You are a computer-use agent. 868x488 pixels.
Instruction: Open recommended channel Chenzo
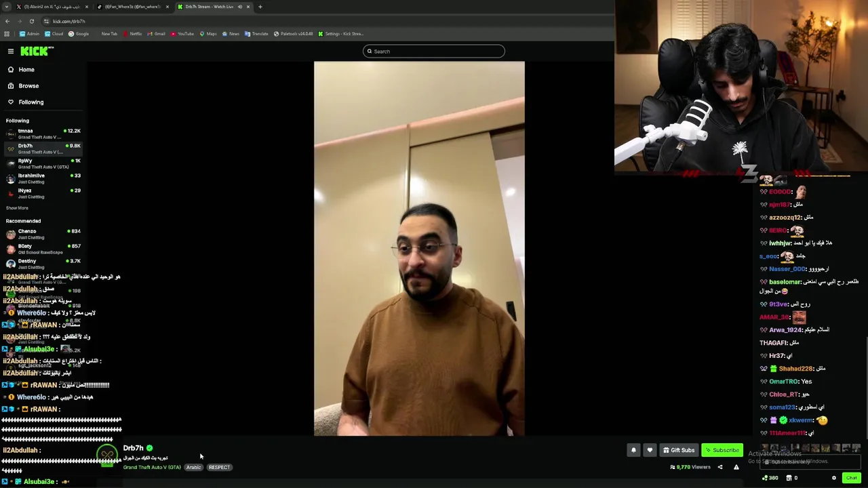[x=42, y=234]
